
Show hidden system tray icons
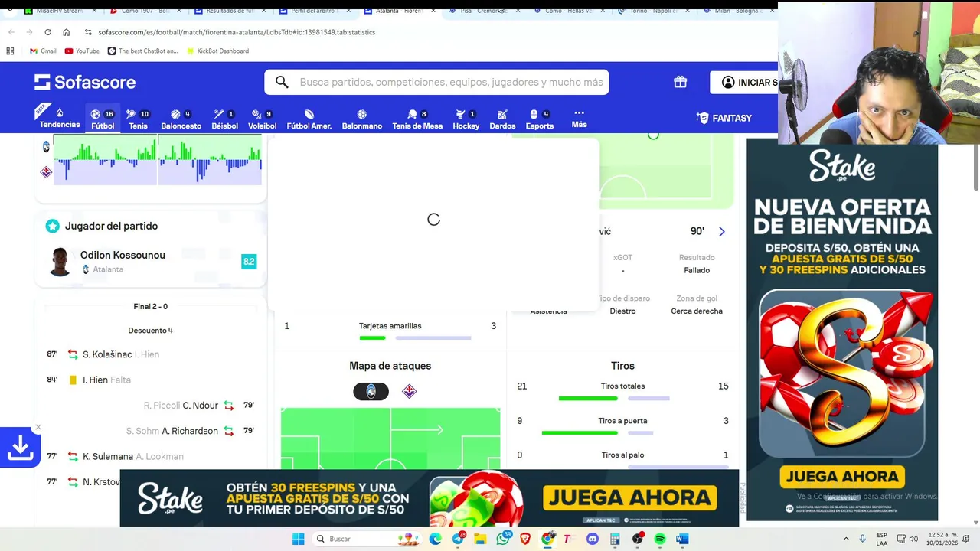(846, 539)
